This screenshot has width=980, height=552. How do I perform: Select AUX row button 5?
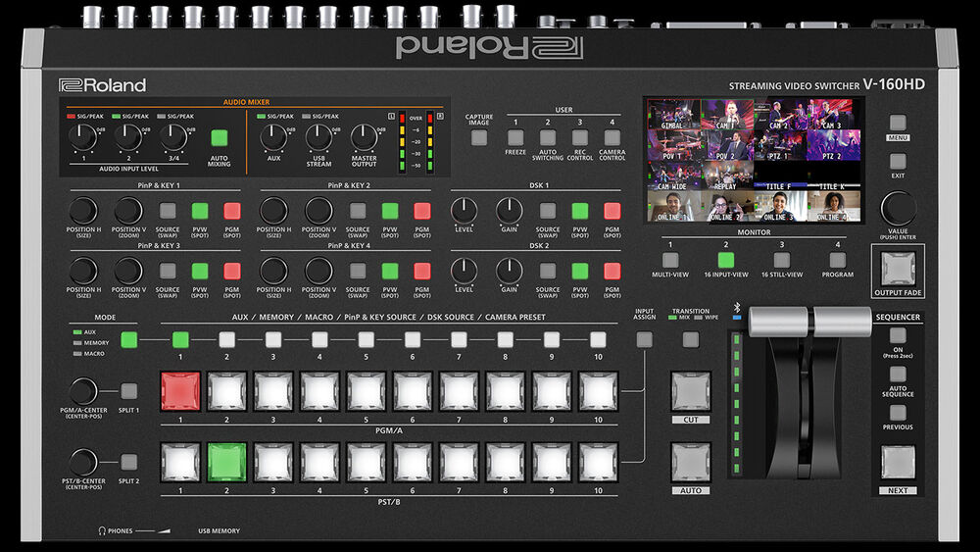click(367, 339)
